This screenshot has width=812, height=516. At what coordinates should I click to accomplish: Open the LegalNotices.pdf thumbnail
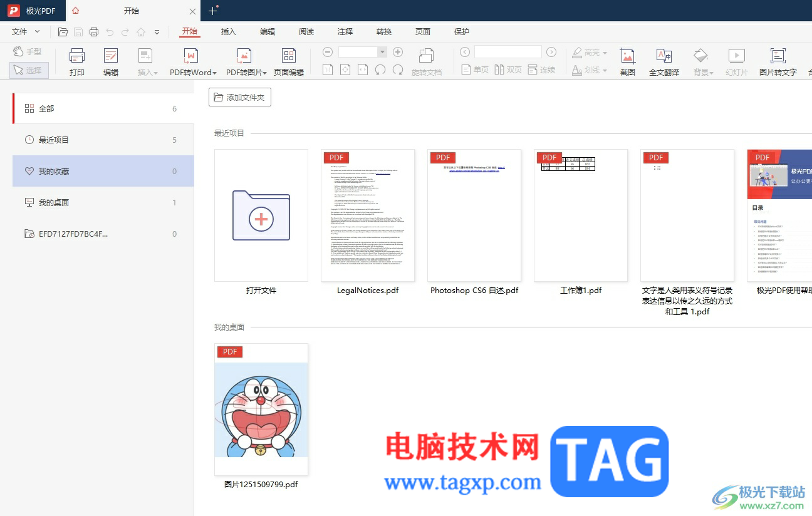point(368,215)
